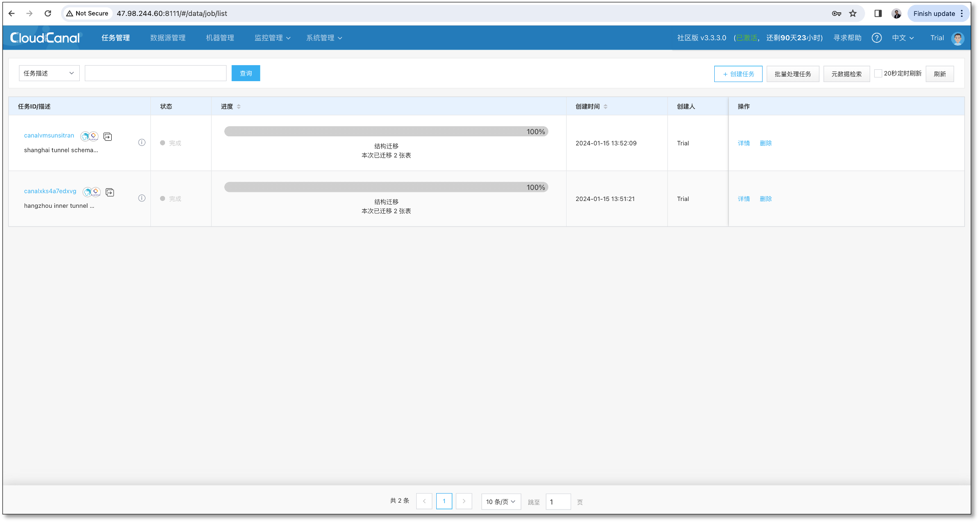Viewport: 980px width, 525px height.
Task: Click 删除 for canalxks4a7edxvg task
Action: [766, 199]
